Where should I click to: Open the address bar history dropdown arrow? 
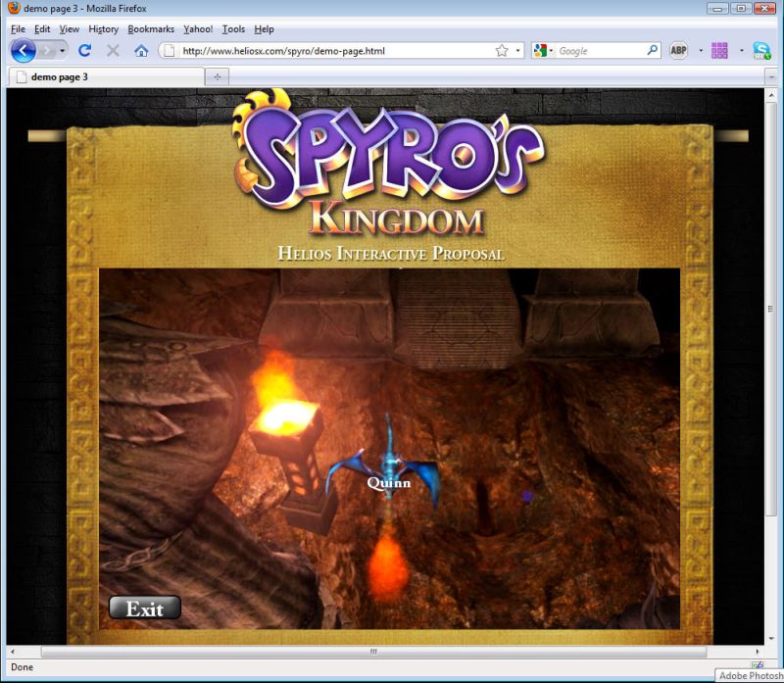coord(517,51)
